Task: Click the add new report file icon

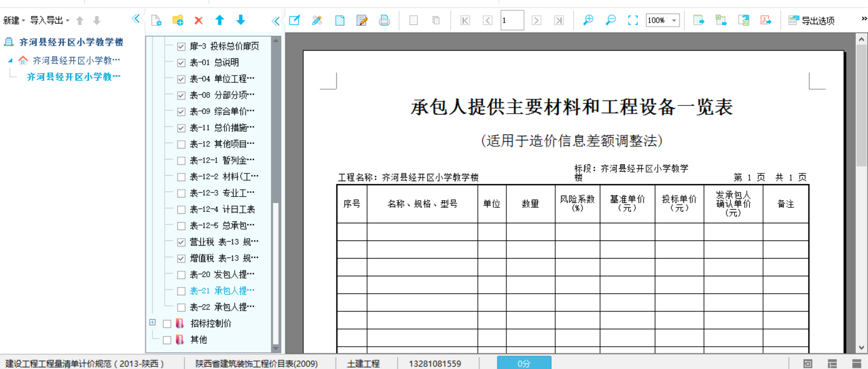Action: pyautogui.click(x=156, y=20)
